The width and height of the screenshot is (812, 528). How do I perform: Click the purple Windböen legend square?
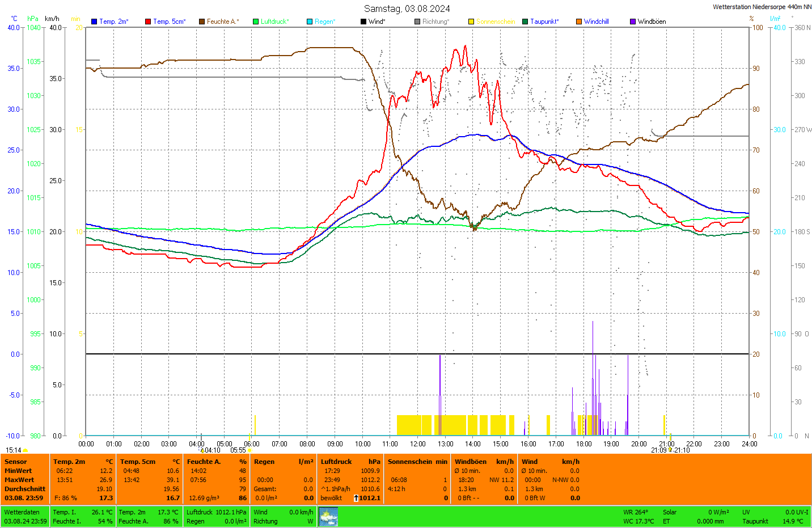click(x=633, y=22)
